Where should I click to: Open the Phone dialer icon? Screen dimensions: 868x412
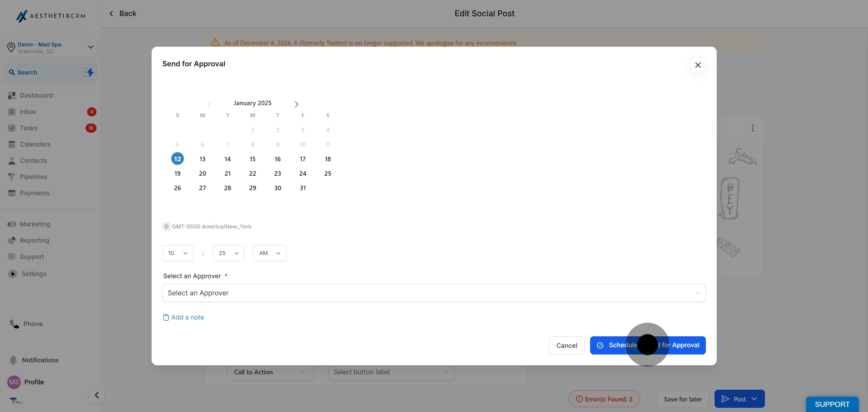pyautogui.click(x=14, y=324)
